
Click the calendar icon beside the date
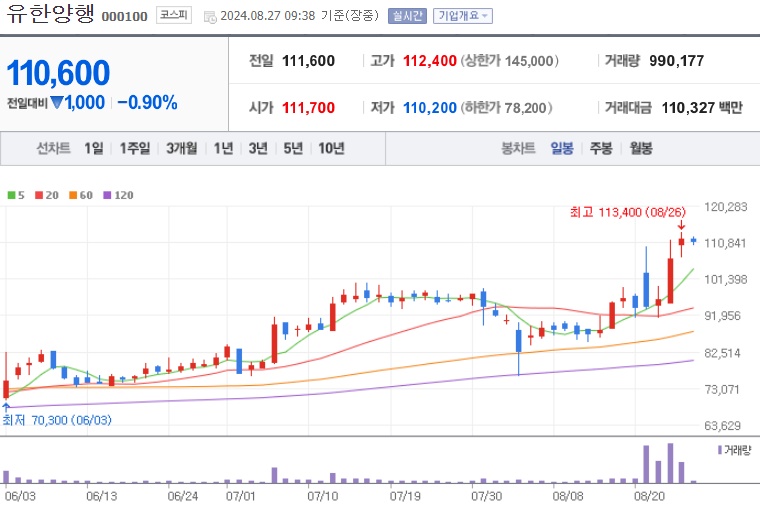coord(210,17)
